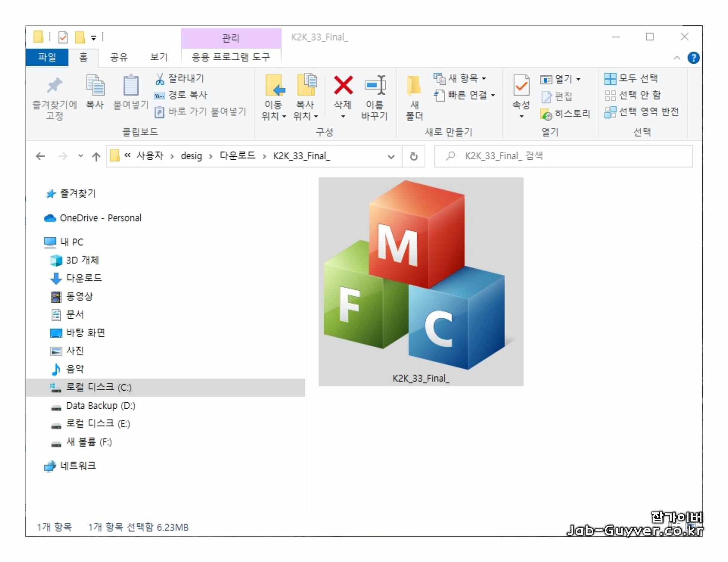Expand the Move To (이동 위치) dropdown
The height and width of the screenshot is (562, 728).
pos(284,116)
